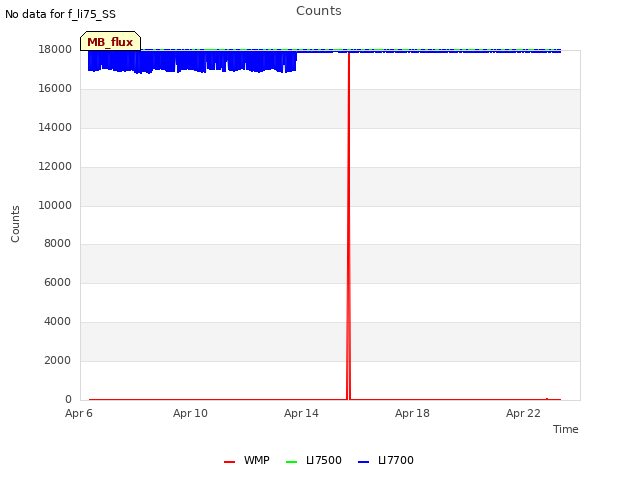This screenshot has height=480, width=640.
Task: Click the 10000 y-axis tick label
Action: coord(55,205)
